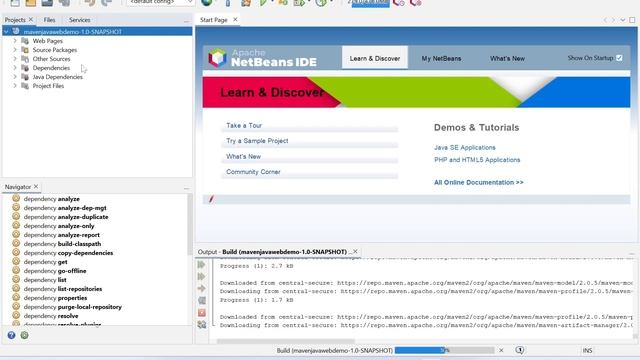Click the mavenjavawebdemo project root icon
This screenshot has height=360, width=640.
(x=16, y=31)
